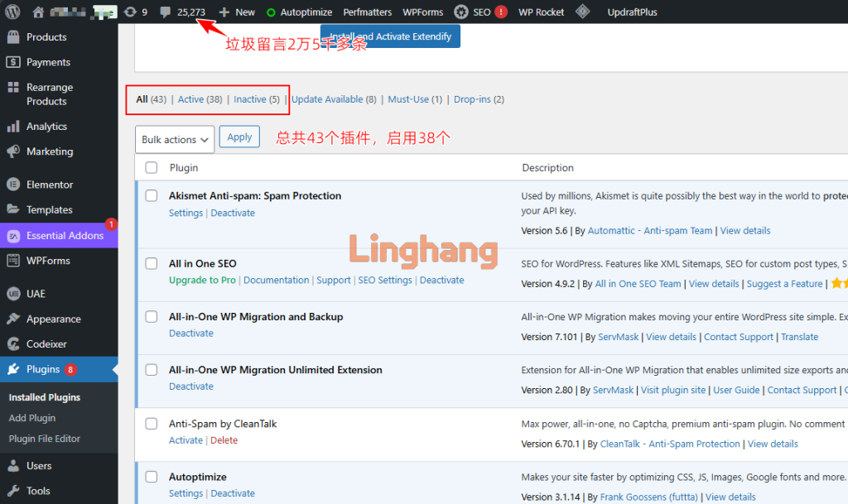Click the updates refresh icon

(130, 12)
